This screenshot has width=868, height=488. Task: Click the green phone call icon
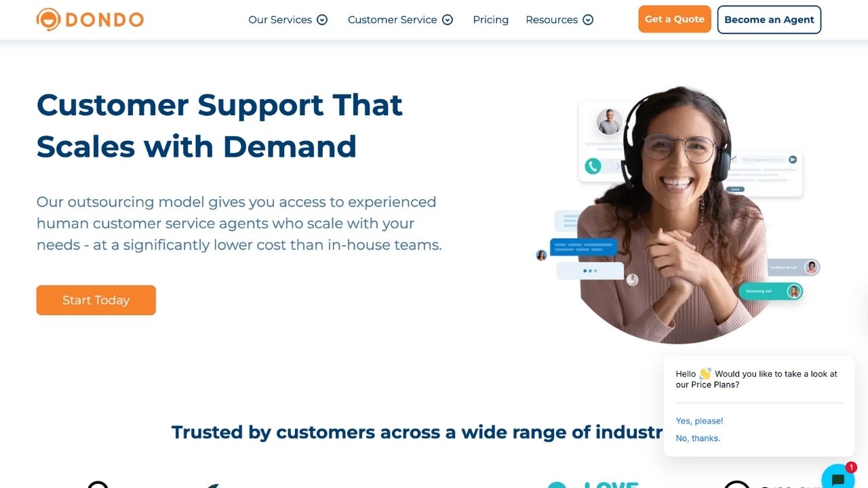(x=593, y=166)
